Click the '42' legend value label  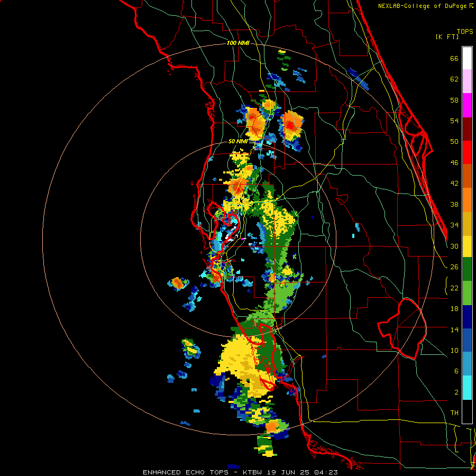pos(454,184)
